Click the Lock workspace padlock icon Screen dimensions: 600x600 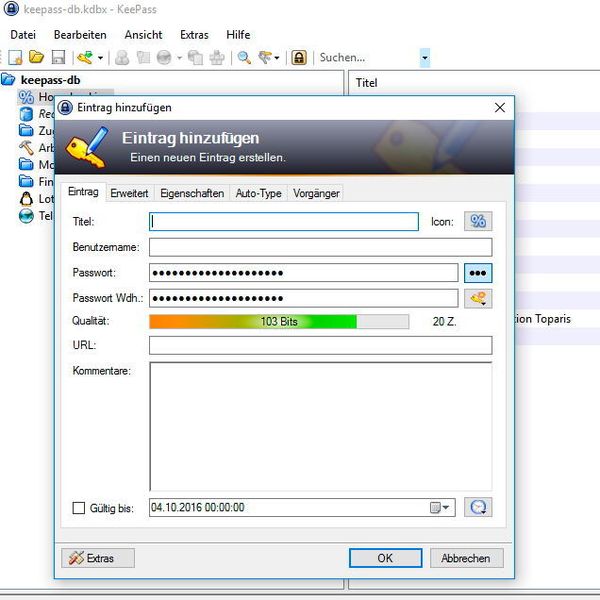point(299,58)
